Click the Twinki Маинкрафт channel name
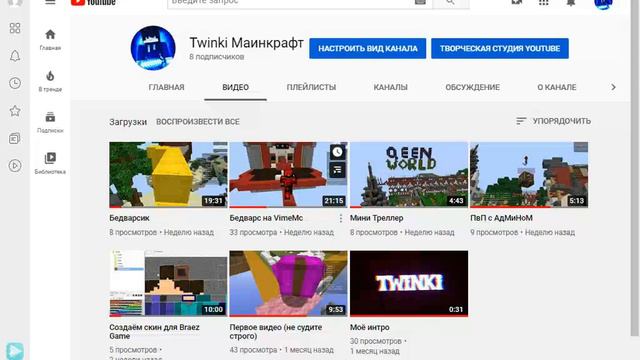 [247, 42]
